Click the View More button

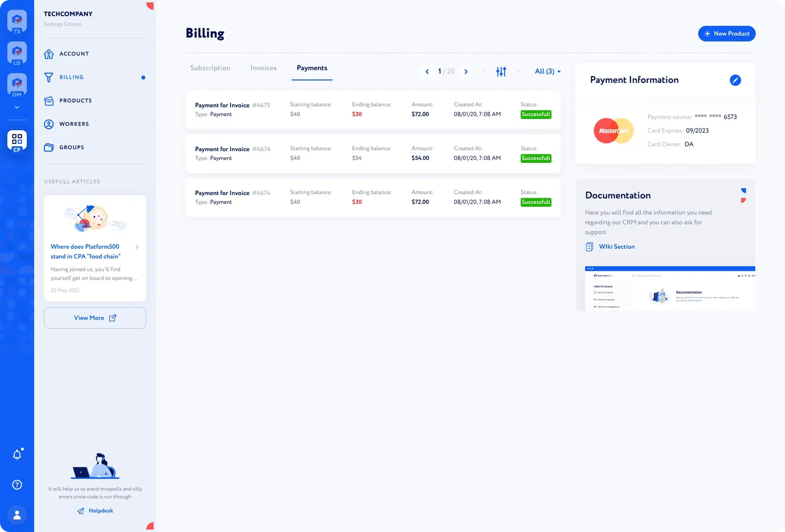[x=95, y=318]
